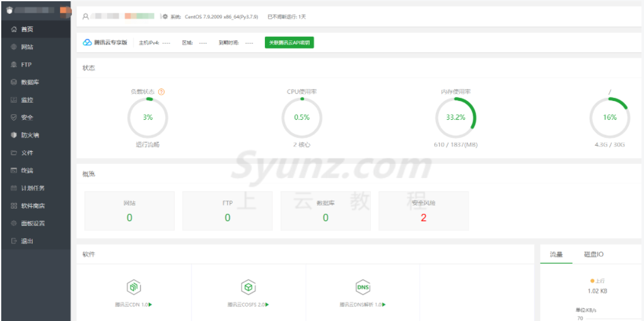The image size is (644, 321).
Task: Open the FTP overview card showing 0
Action: pyautogui.click(x=228, y=211)
